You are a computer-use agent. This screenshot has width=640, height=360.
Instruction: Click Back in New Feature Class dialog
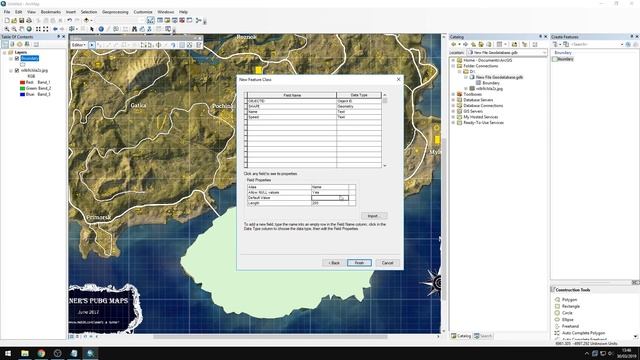(x=334, y=262)
